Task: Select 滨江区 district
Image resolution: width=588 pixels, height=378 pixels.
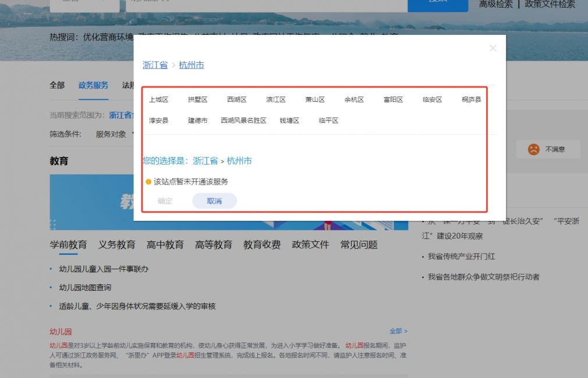Action: click(x=276, y=99)
